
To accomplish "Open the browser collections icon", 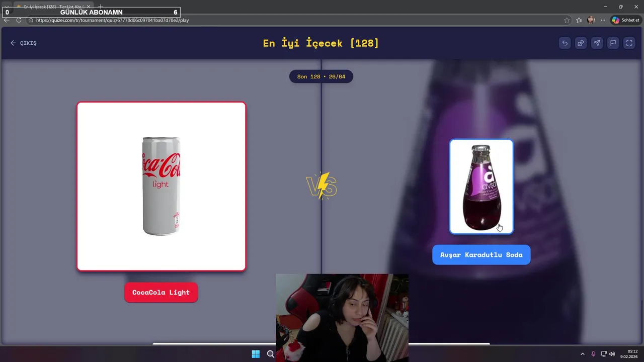I will click(x=579, y=20).
